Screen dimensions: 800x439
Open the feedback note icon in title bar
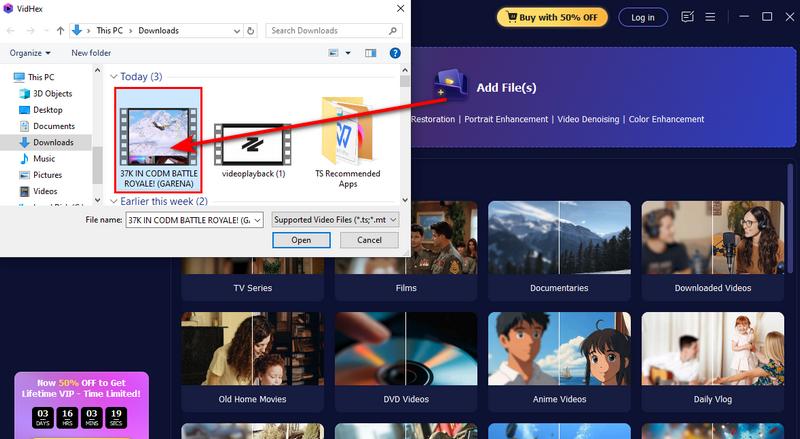point(687,17)
